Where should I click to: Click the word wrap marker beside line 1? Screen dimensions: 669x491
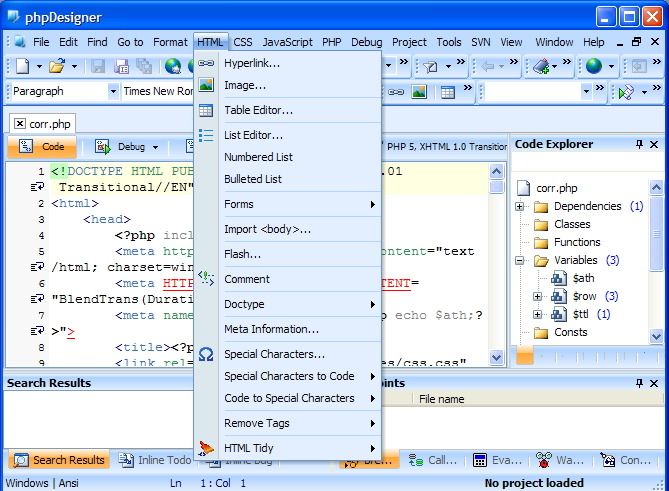click(37, 187)
